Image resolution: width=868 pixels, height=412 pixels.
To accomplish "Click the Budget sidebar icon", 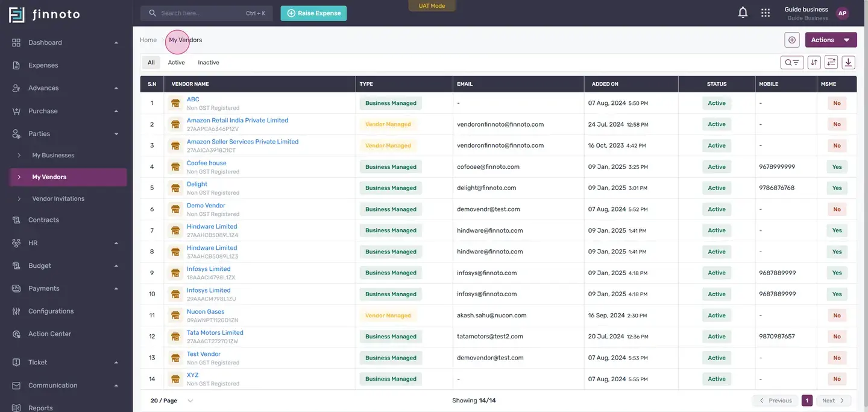I will pos(16,265).
